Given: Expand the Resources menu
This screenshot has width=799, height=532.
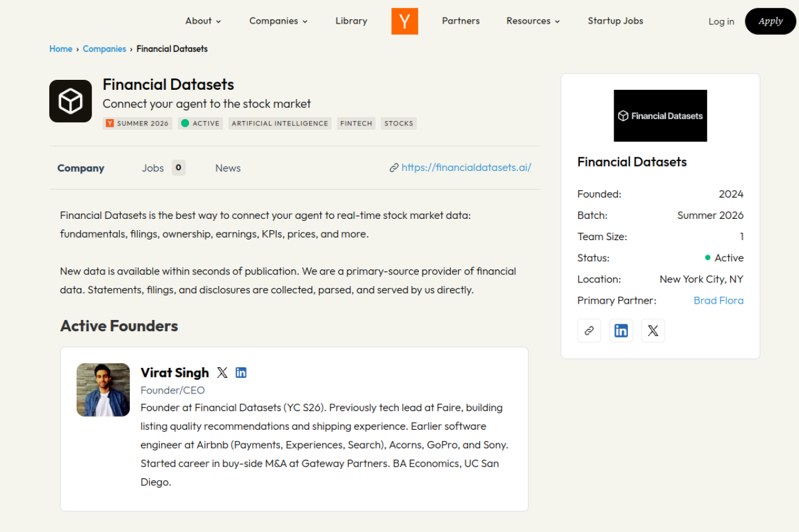Looking at the screenshot, I should pyautogui.click(x=533, y=21).
